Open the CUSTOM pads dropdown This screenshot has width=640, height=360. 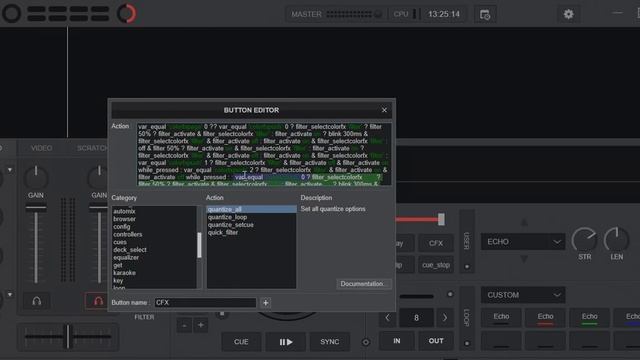tap(523, 295)
